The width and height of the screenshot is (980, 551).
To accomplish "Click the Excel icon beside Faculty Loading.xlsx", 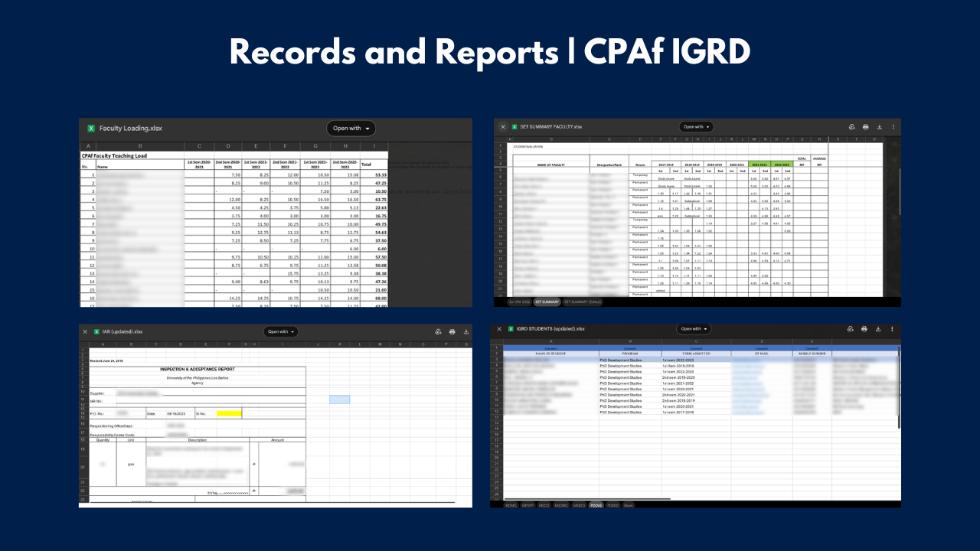I will (x=91, y=129).
